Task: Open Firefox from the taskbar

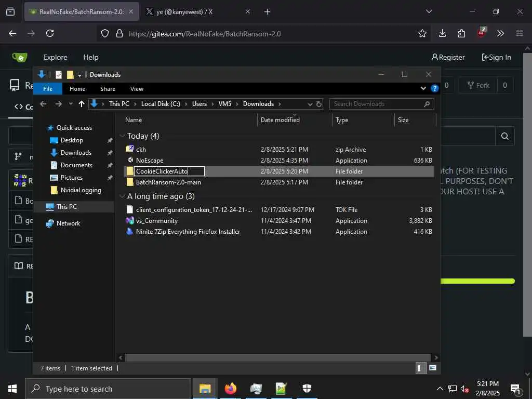Action: 230,389
